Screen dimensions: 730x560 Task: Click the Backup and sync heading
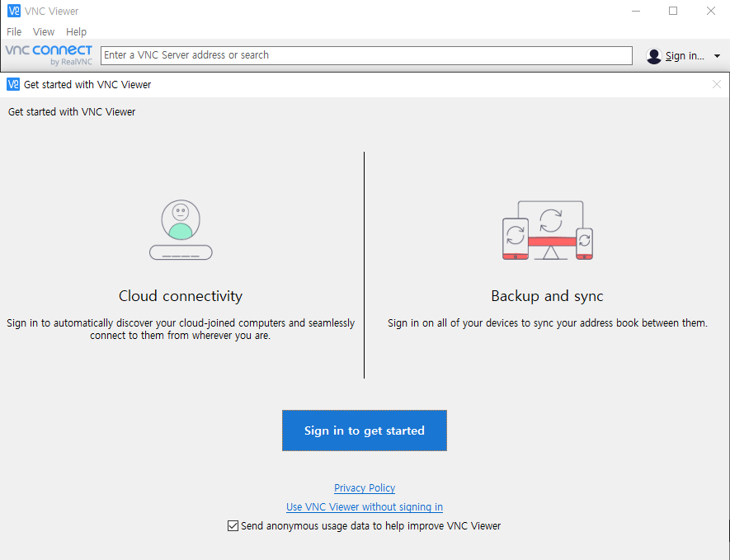(x=547, y=296)
